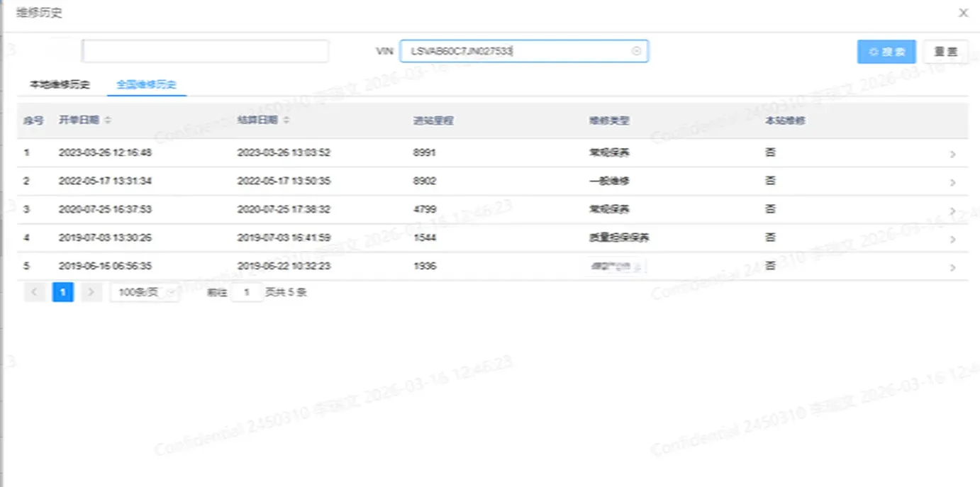Click the previous page arrow in pagination

pyautogui.click(x=35, y=291)
